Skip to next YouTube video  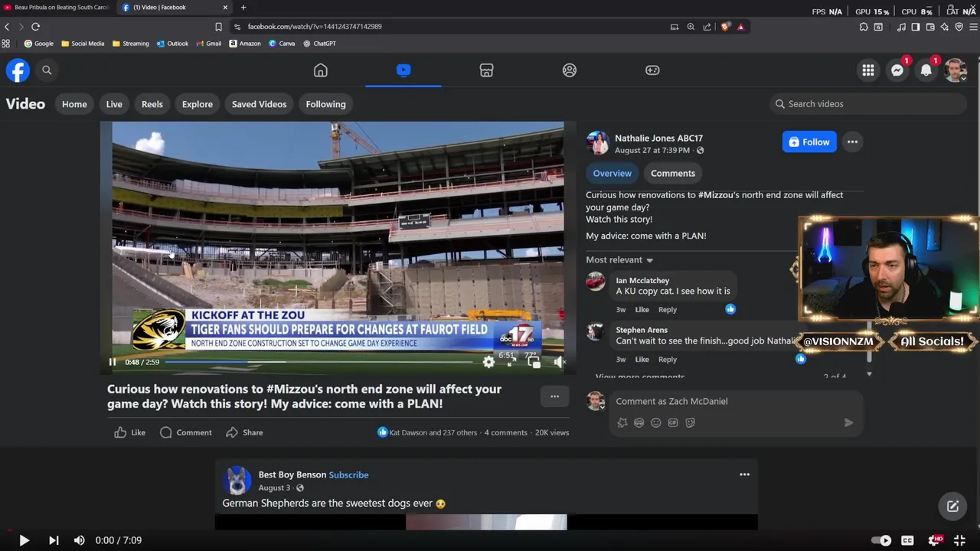(54, 540)
